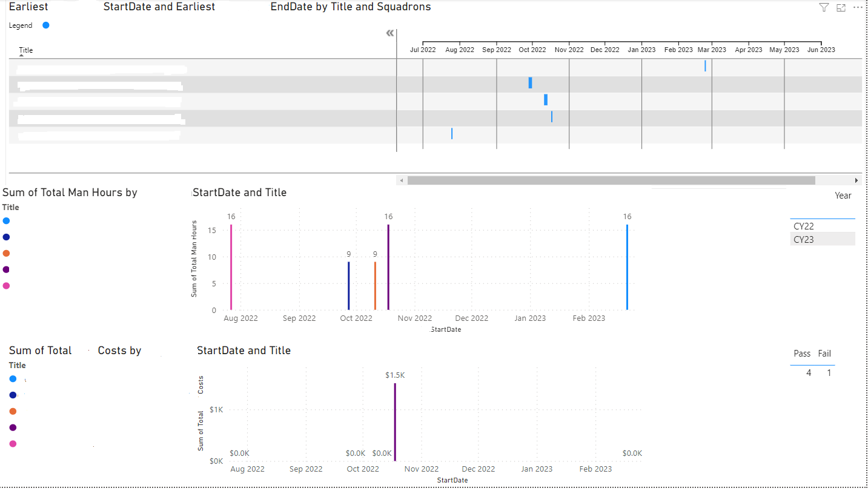Open the more options ellipsis menu
This screenshot has height=491, width=868.
coord(857,8)
